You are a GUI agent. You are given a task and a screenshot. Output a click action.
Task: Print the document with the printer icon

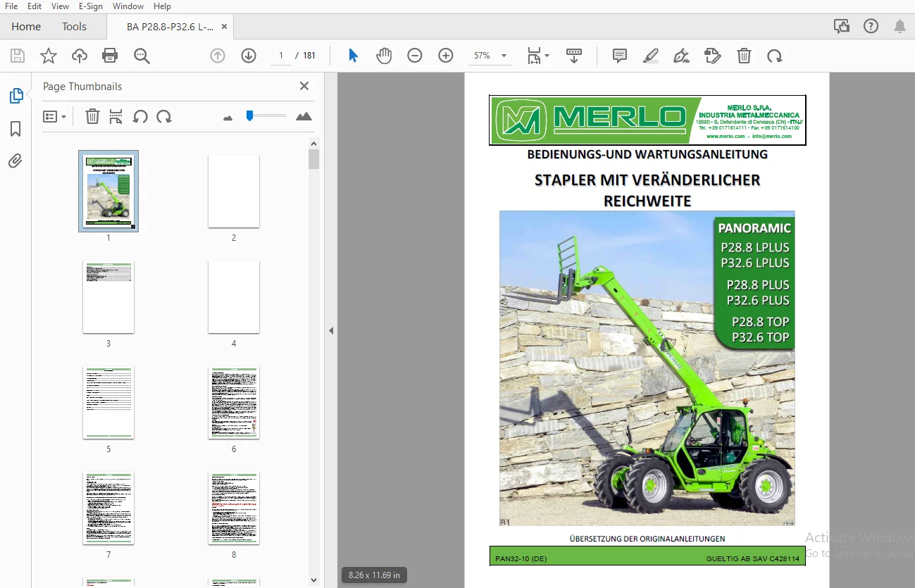tap(110, 56)
